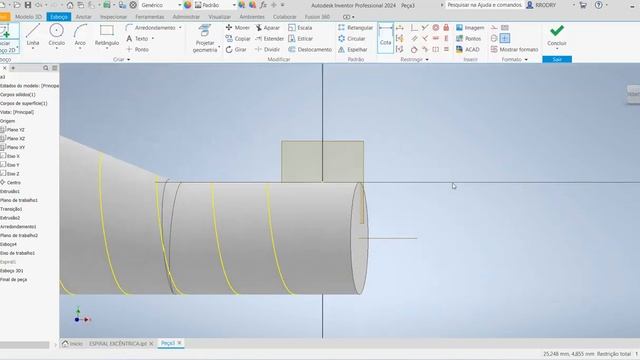Image resolution: width=640 pixels, height=360 pixels.
Task: Select Eixo Z in the browser
Action: pos(10,174)
